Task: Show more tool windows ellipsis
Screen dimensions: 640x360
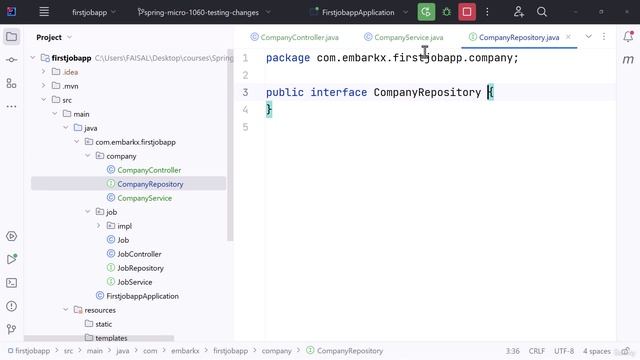Action: (x=11, y=107)
